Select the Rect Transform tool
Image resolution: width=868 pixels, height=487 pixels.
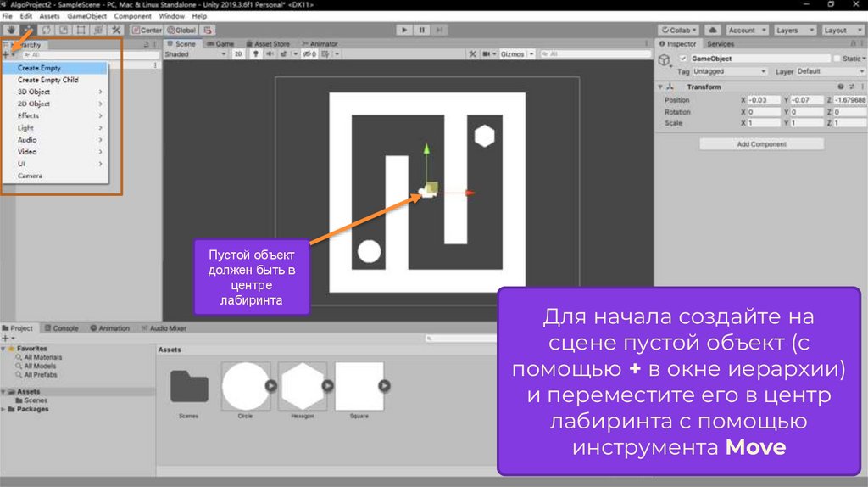81,30
